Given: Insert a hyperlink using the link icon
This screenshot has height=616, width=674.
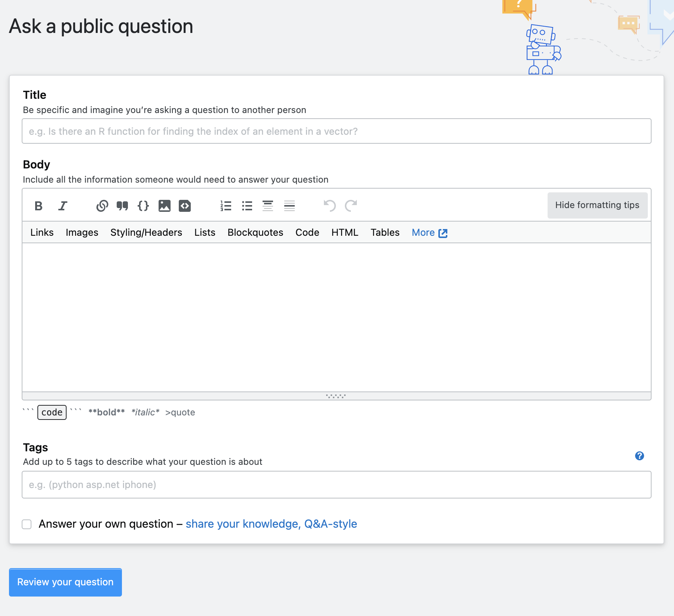Looking at the screenshot, I should [x=102, y=206].
